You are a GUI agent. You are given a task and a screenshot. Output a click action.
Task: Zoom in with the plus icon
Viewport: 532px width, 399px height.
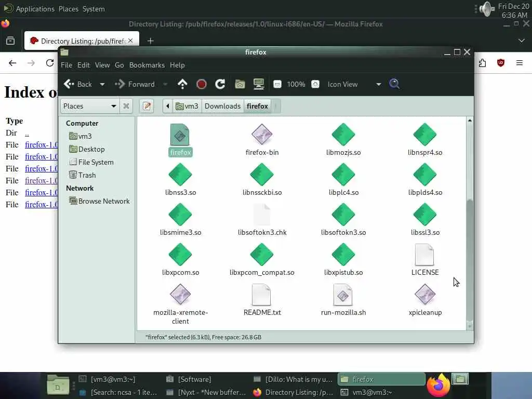click(315, 84)
